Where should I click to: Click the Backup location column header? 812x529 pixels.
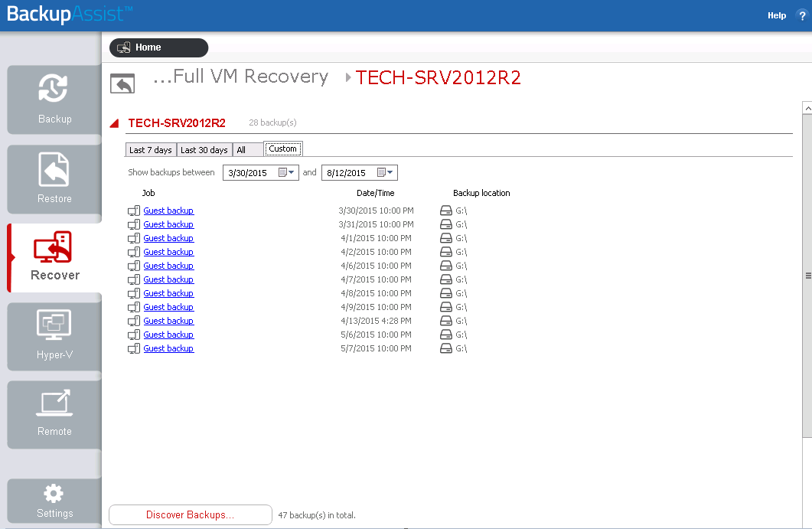(x=481, y=193)
